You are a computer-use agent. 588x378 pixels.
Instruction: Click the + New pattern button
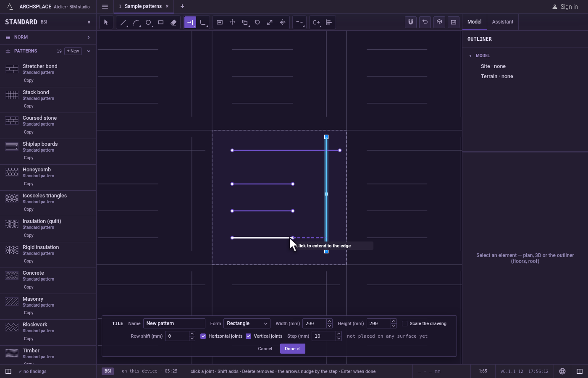pos(73,51)
